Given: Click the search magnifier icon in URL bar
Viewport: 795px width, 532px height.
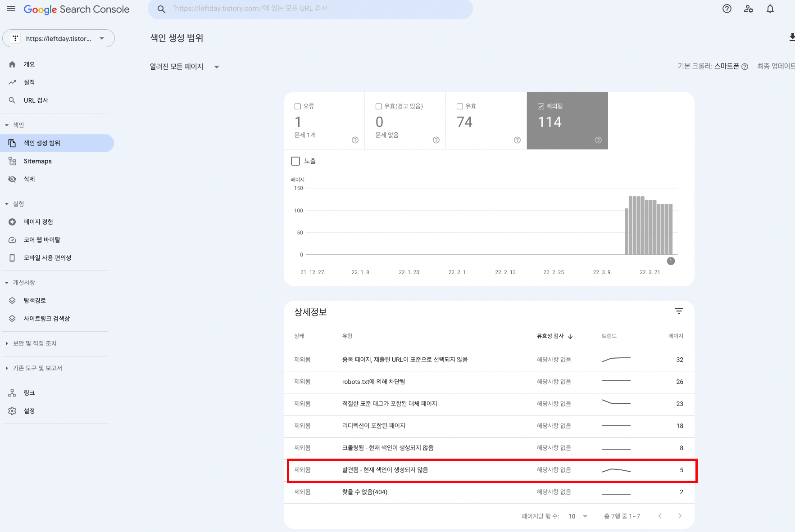Looking at the screenshot, I should [x=161, y=9].
